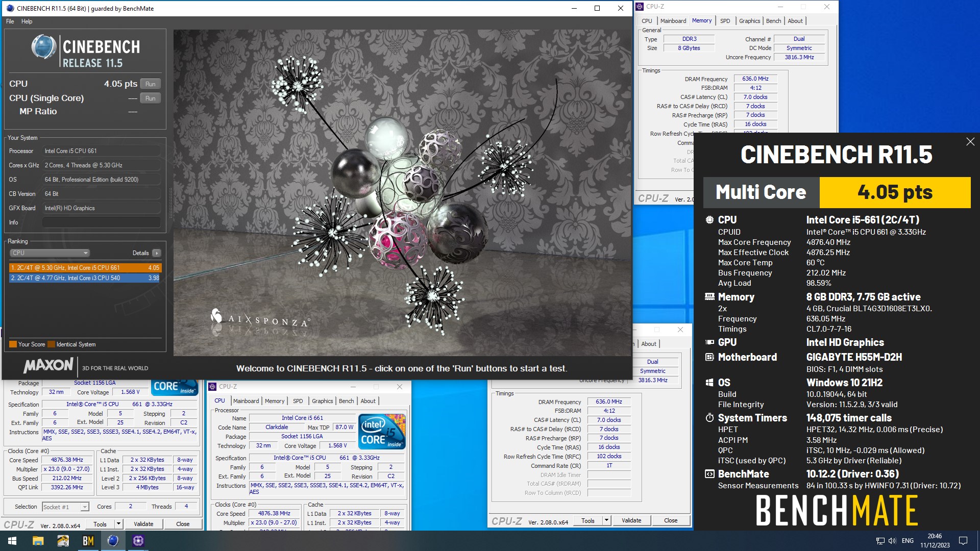Close the middle CPU-Z window
This screenshot has width=980, height=551.
tap(400, 387)
